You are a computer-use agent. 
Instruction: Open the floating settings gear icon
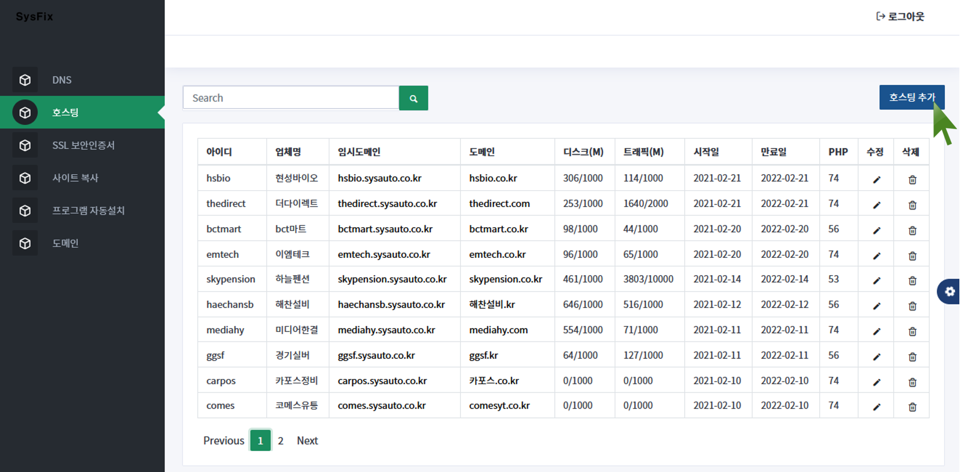pyautogui.click(x=949, y=291)
